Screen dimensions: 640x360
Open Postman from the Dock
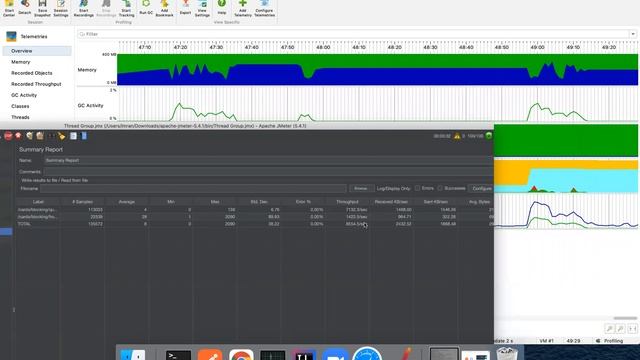pos(210,355)
